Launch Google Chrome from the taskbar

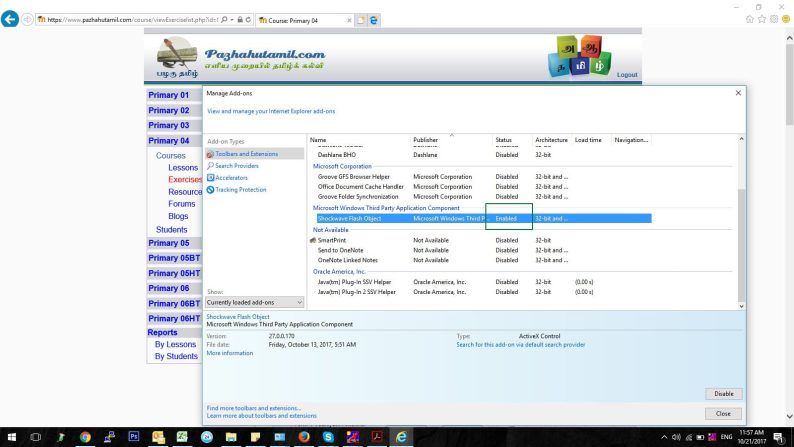(x=85, y=437)
